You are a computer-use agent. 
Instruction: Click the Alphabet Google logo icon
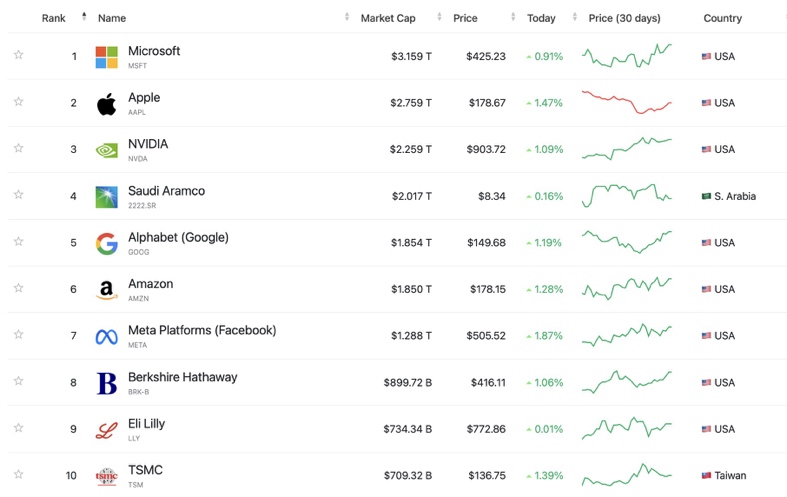pos(106,243)
